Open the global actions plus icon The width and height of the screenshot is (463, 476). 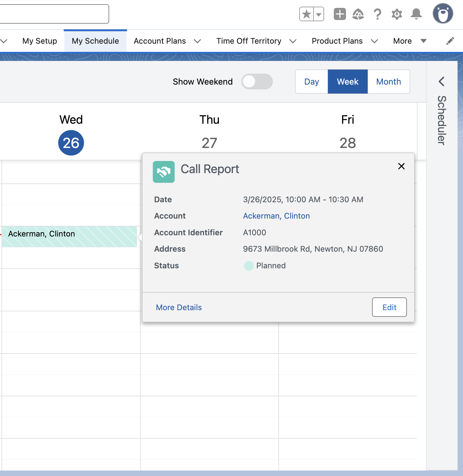[340, 14]
